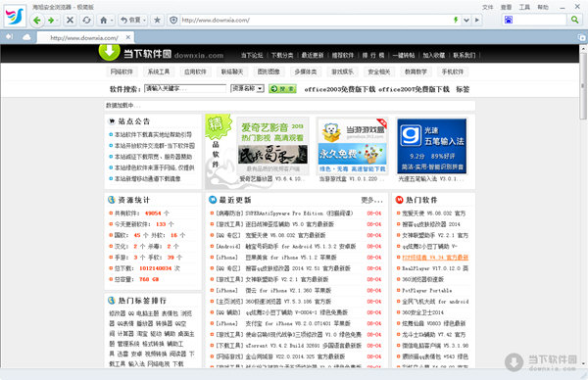This screenshot has height=380, width=588.
Task: Open the address history dropdown arrow
Action: pos(466,21)
